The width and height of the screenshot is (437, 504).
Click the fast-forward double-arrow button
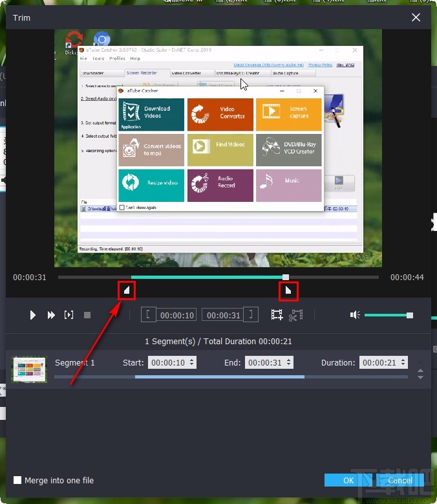[x=51, y=315]
